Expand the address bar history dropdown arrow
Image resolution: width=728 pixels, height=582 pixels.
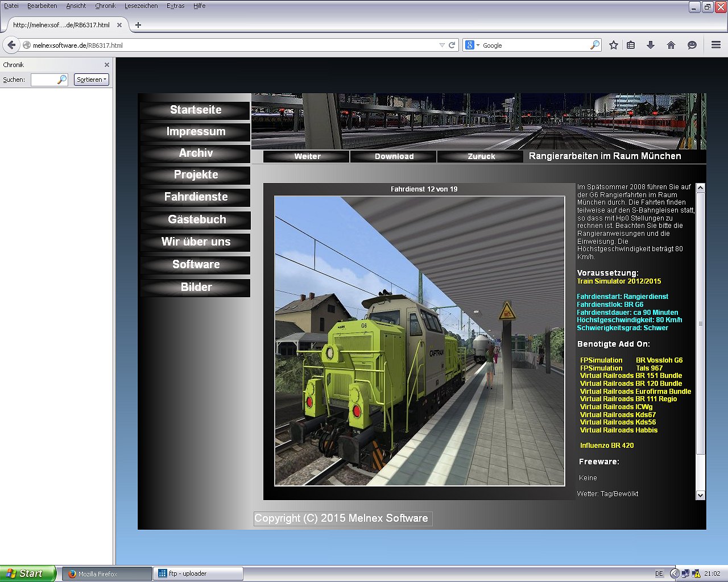pos(442,45)
